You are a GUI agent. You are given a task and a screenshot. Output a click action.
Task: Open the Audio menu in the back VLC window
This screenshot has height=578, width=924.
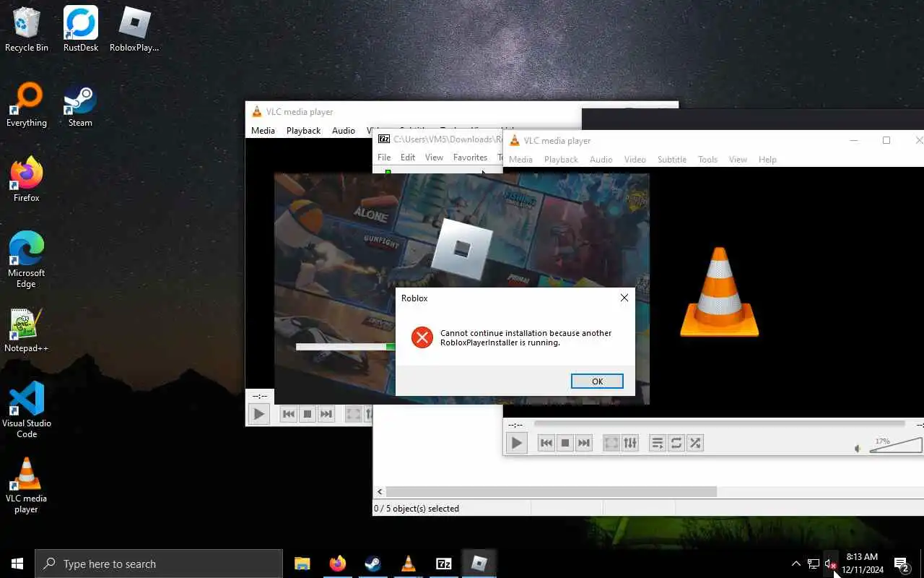click(x=343, y=131)
